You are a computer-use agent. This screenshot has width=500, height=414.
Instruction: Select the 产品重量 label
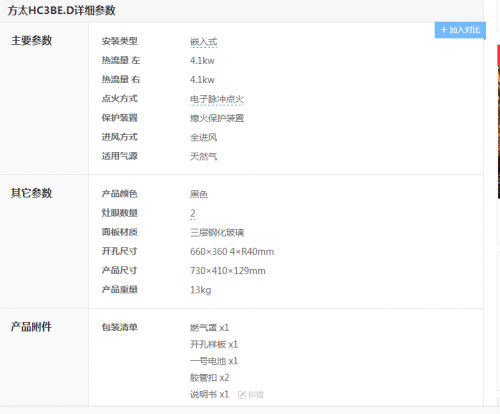[x=120, y=290]
